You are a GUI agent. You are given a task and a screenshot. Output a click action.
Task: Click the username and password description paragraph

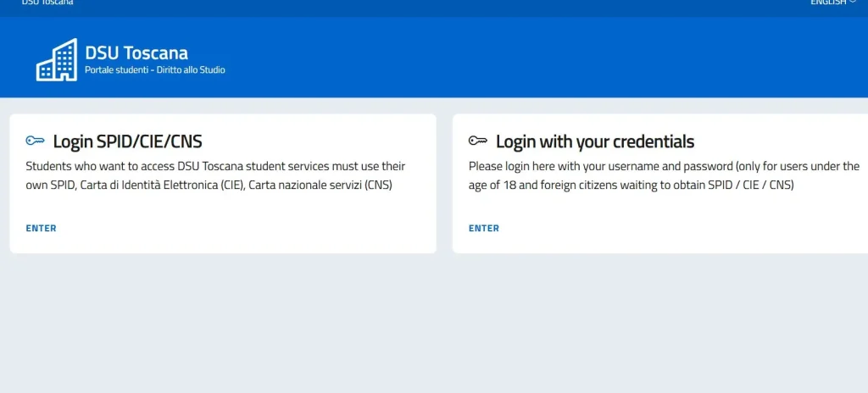pos(664,175)
